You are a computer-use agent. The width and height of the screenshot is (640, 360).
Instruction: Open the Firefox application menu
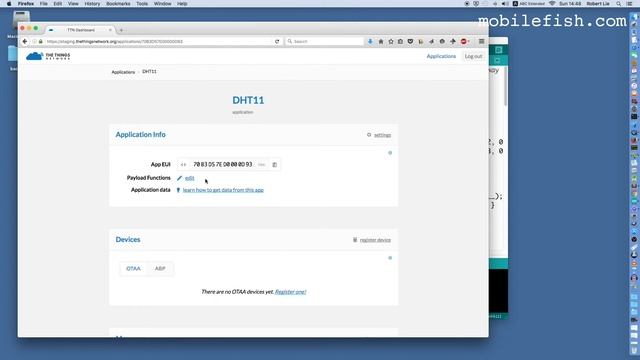click(26, 4)
